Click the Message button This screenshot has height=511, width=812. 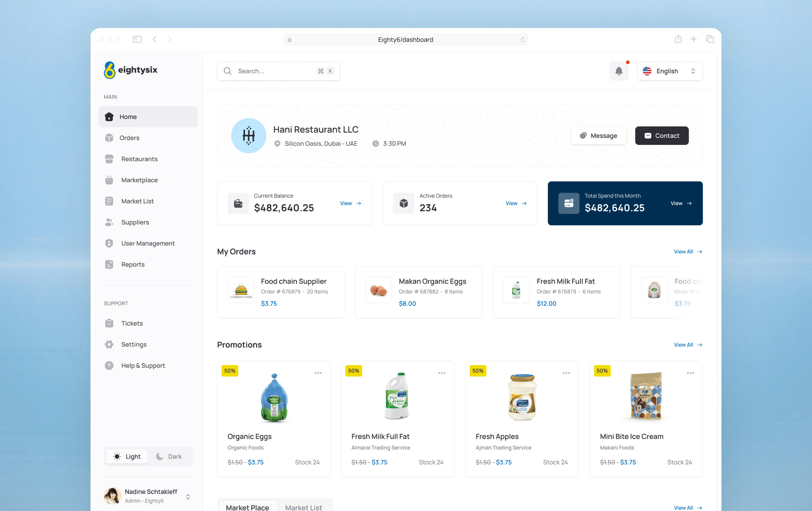point(598,136)
